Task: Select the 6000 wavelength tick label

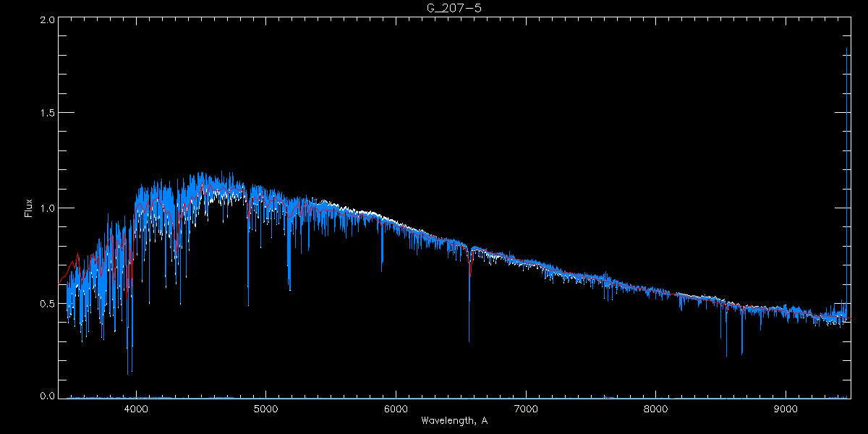Action: [x=396, y=408]
